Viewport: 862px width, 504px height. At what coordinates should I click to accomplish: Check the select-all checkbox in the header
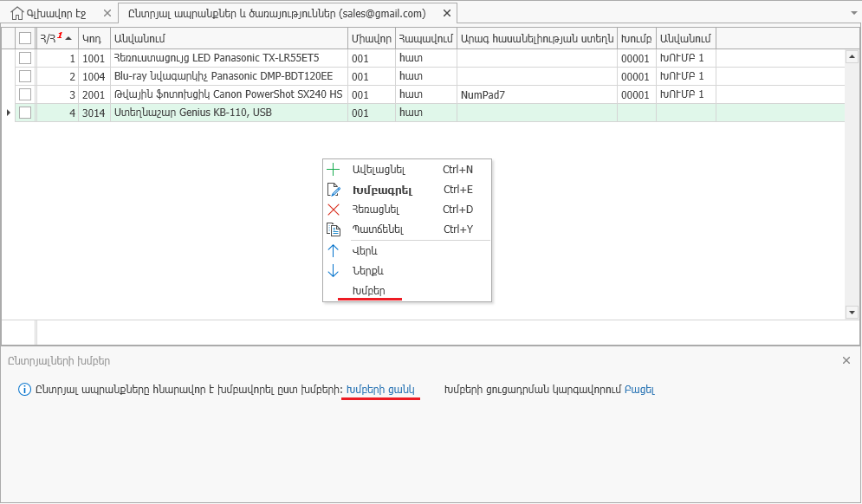(25, 38)
